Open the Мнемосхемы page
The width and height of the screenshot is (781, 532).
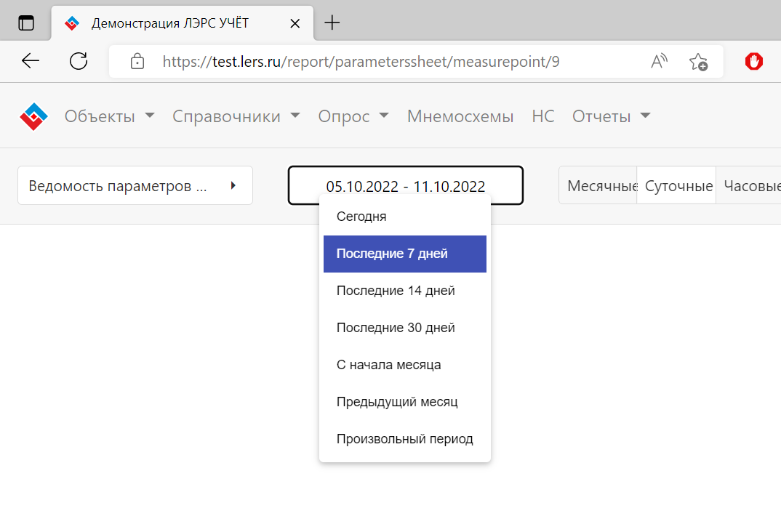pos(460,116)
